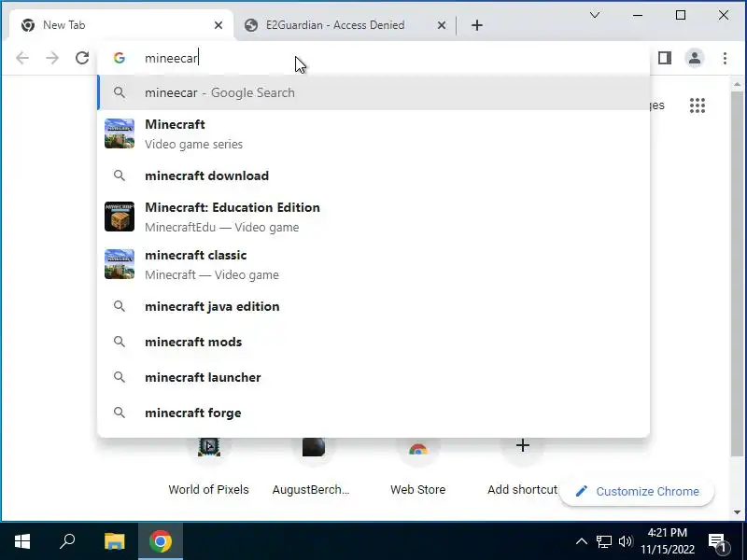Select the mineecar - Google Search suggestion
This screenshot has height=560, width=747.
[373, 92]
